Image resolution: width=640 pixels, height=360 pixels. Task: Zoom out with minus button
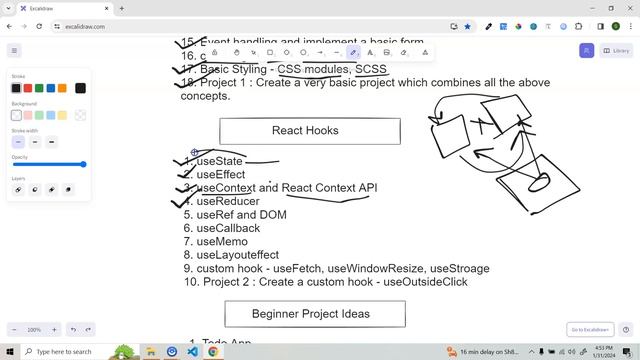[14, 330]
